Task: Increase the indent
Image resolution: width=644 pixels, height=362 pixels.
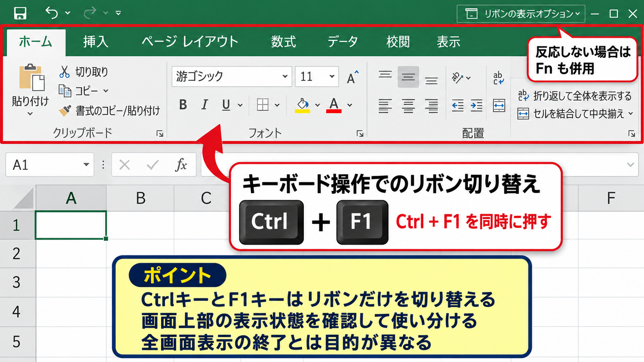Action: click(x=476, y=105)
